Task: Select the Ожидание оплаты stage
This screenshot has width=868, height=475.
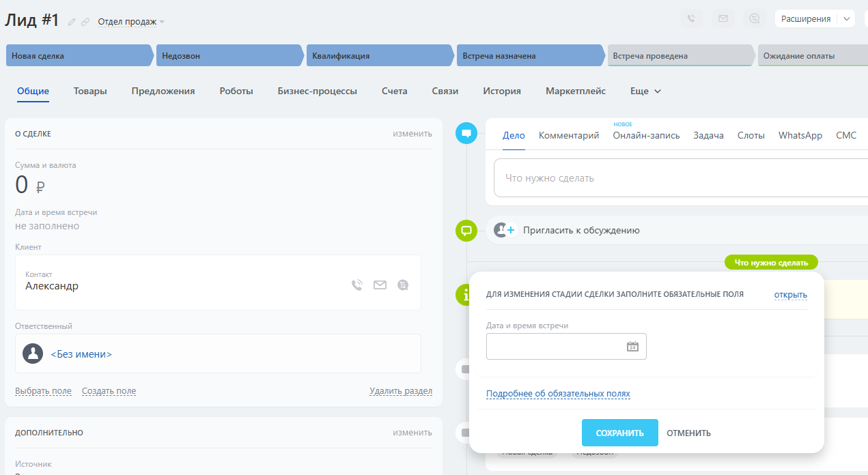Action: coord(813,56)
